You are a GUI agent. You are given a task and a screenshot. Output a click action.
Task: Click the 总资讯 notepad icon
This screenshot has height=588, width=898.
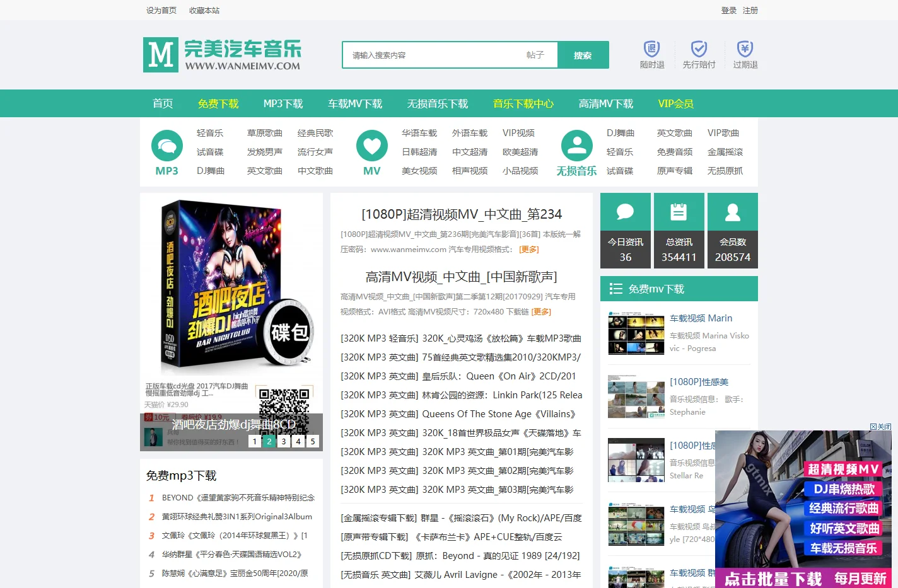[x=679, y=212]
